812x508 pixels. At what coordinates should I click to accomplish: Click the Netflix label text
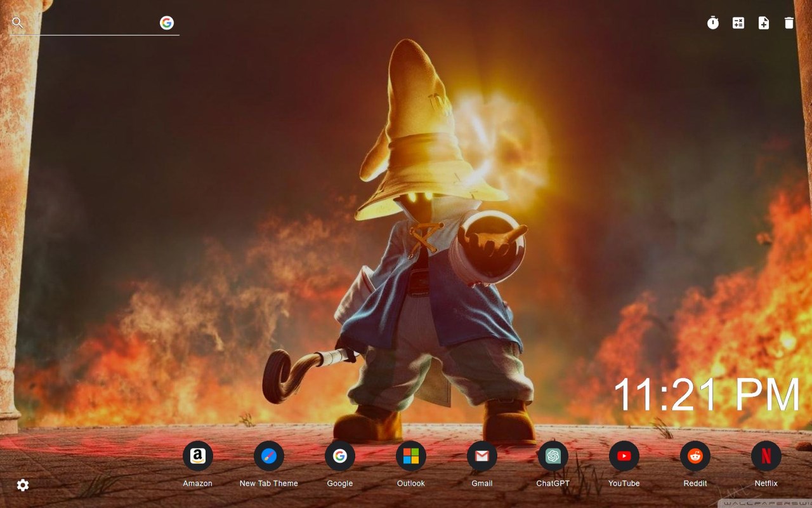tap(766, 483)
